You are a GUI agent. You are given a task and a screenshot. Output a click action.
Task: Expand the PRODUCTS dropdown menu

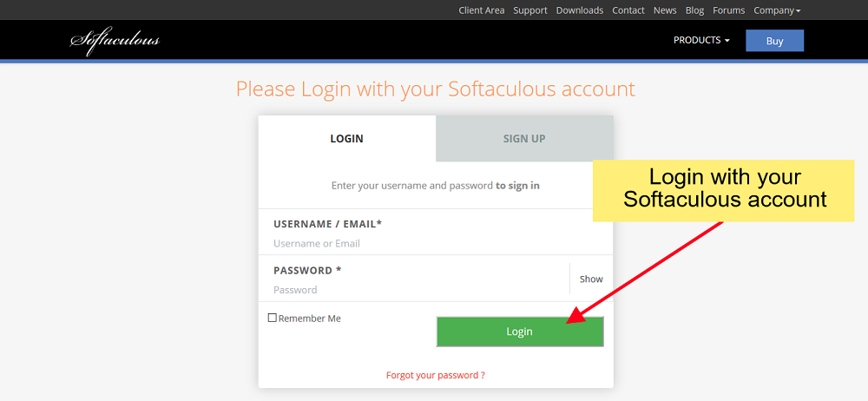(701, 41)
